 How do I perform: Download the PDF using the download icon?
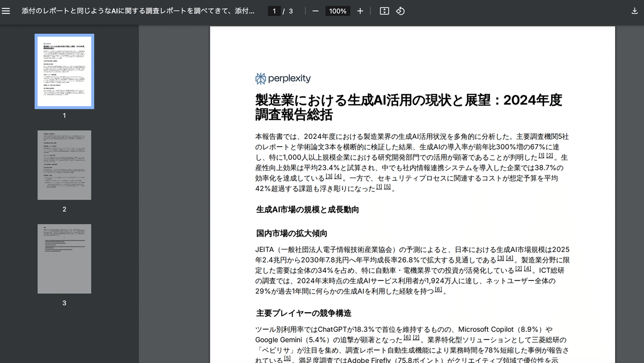tap(635, 11)
